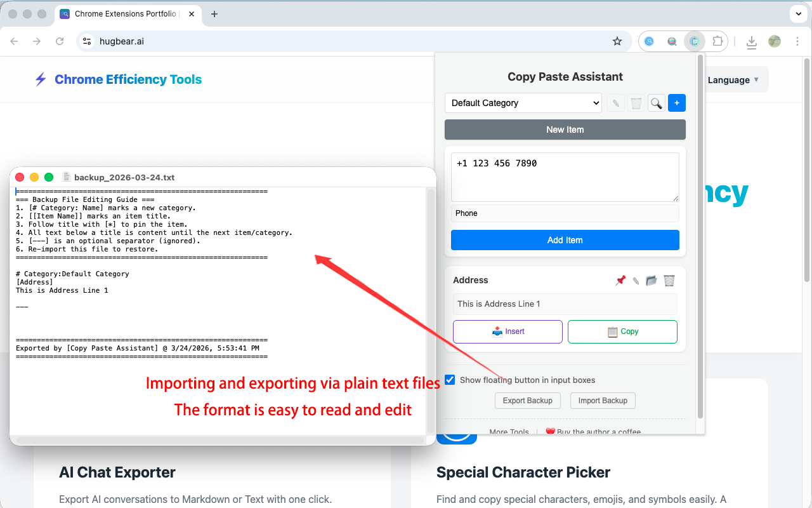Open the Default Category dropdown

coord(523,103)
